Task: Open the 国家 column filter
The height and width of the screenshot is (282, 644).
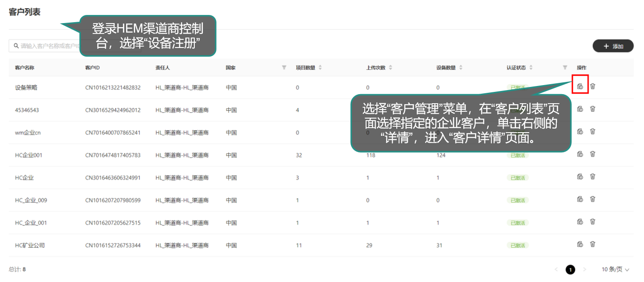Action: [284, 67]
